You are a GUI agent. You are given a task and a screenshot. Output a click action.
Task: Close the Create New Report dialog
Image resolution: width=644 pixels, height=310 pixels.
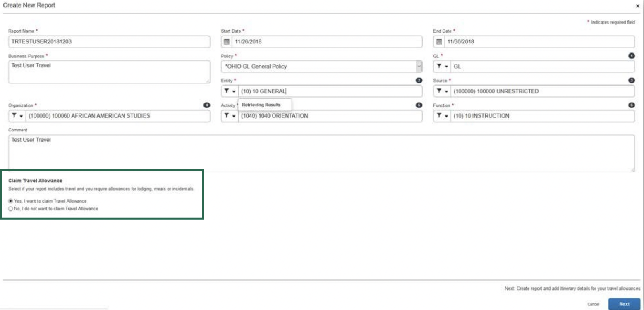637,7
